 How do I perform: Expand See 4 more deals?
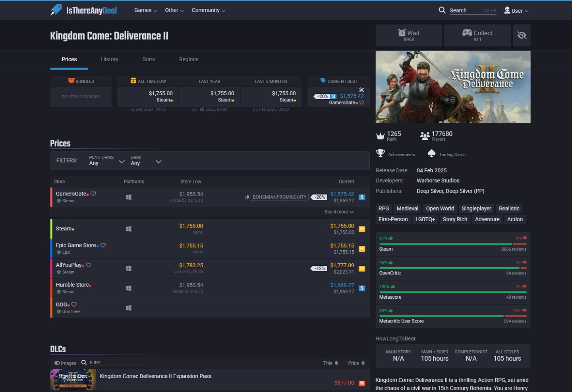pos(339,212)
